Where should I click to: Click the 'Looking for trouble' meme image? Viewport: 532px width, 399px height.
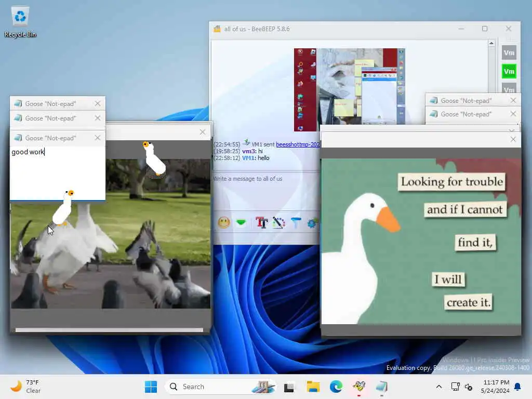point(421,242)
